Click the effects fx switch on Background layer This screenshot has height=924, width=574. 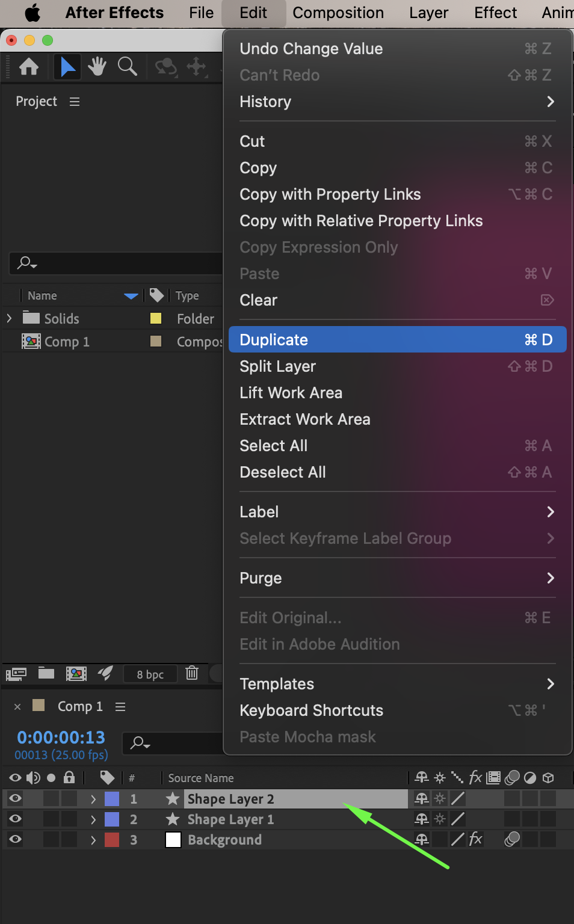tap(475, 839)
